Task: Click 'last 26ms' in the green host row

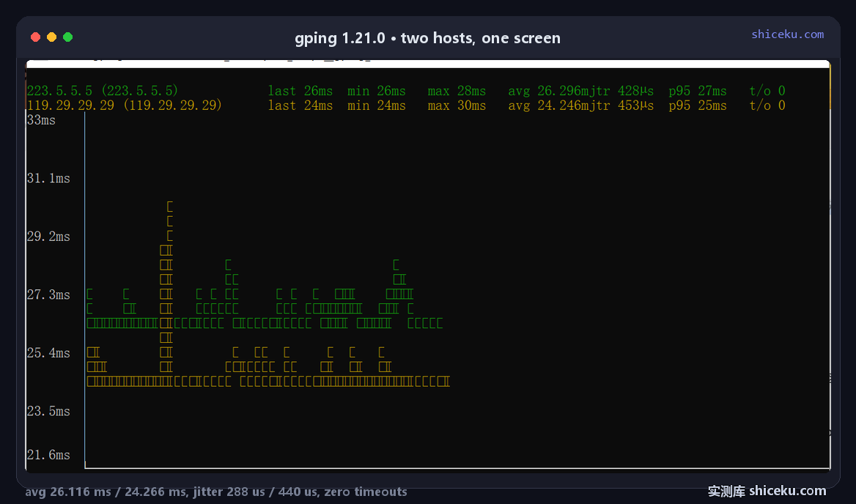Action: (300, 91)
